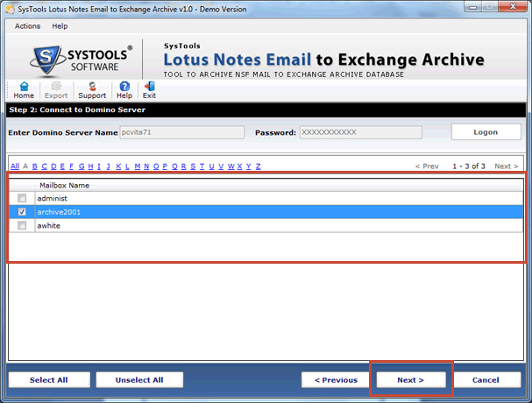Viewport: 532px width, 403px height.
Task: Click the Cancel button
Action: click(486, 380)
